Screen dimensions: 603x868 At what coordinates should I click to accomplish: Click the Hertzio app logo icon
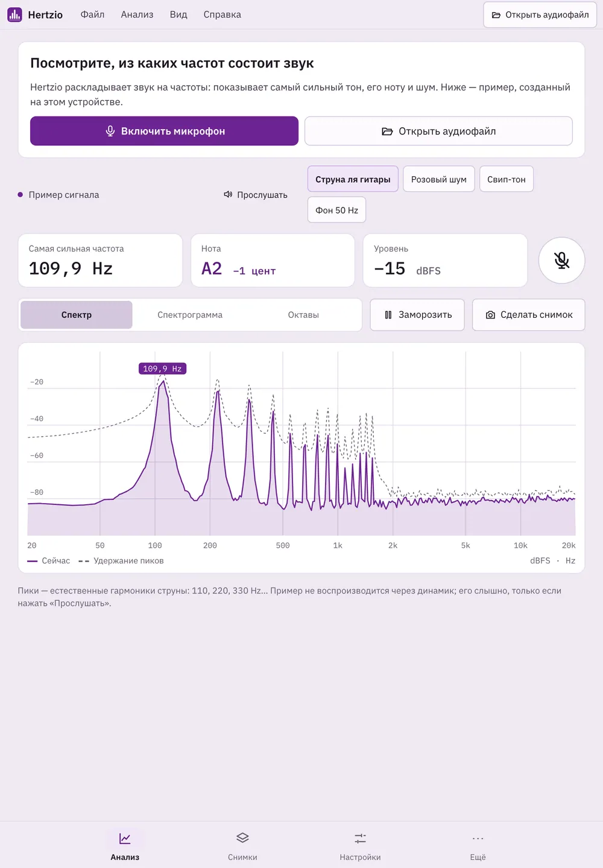point(14,14)
